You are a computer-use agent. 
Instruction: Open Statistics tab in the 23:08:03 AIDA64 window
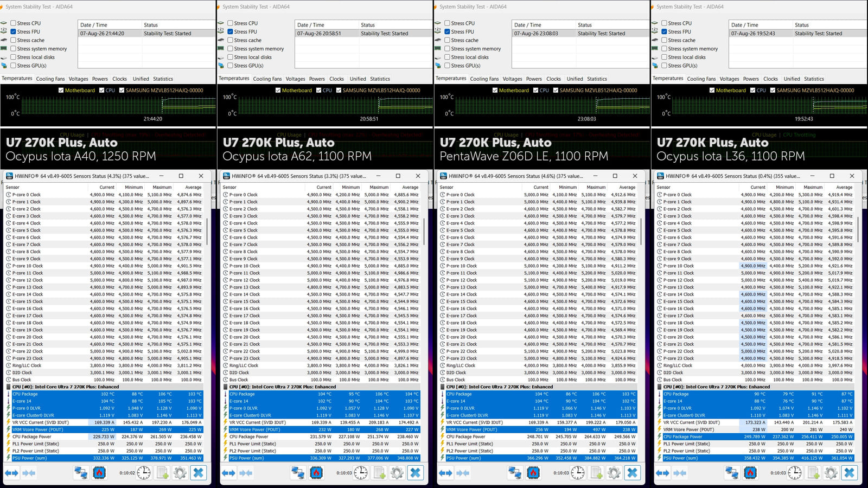(597, 79)
